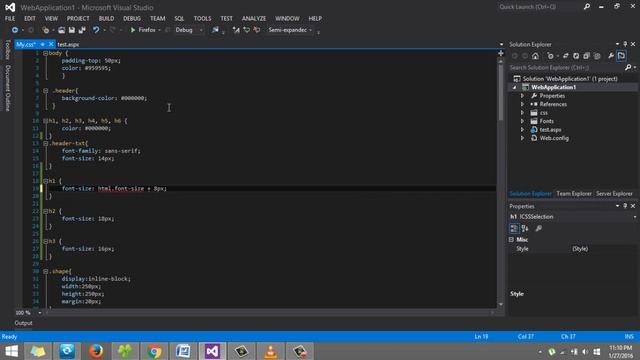
Task: Click the Navigate Backward toolbar icon
Action: (x=15, y=30)
